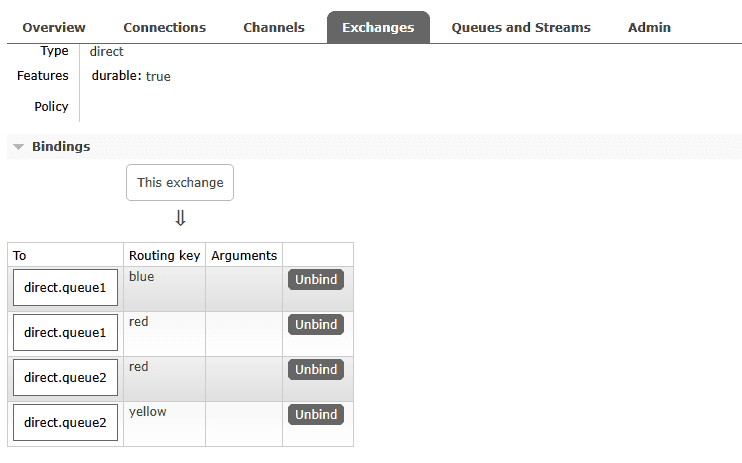The width and height of the screenshot is (742, 463).
Task: Unbind direct.queue1 with blue routing key
Action: point(316,280)
